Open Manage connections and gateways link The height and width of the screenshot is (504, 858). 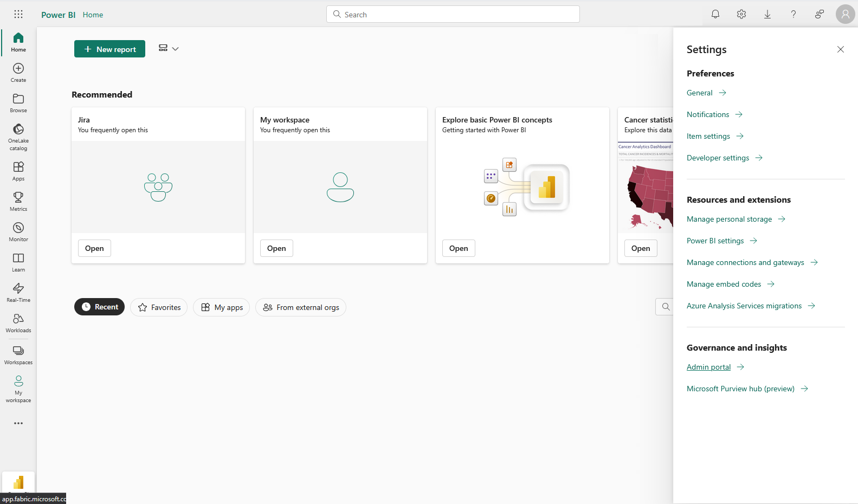745,262
